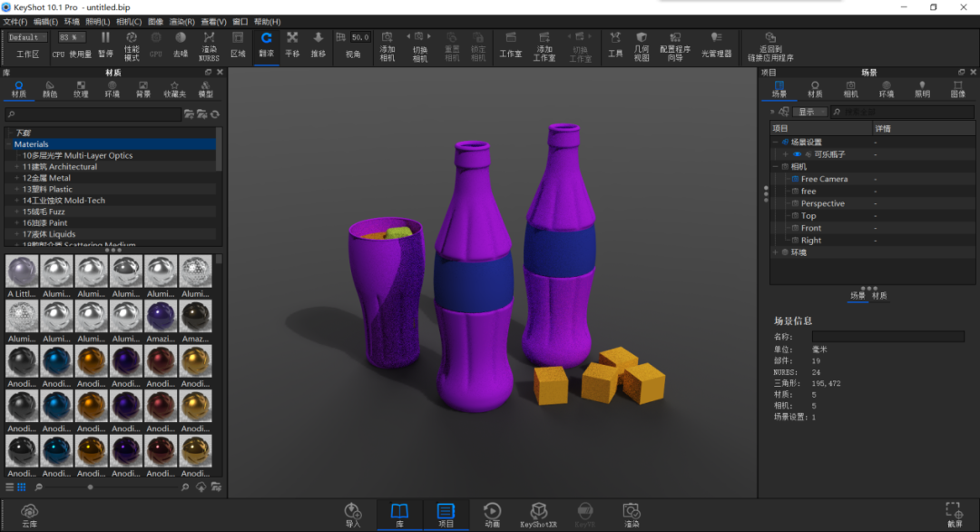
Task: Click the Tumble (翻滚) camera tool
Action: [x=266, y=45]
